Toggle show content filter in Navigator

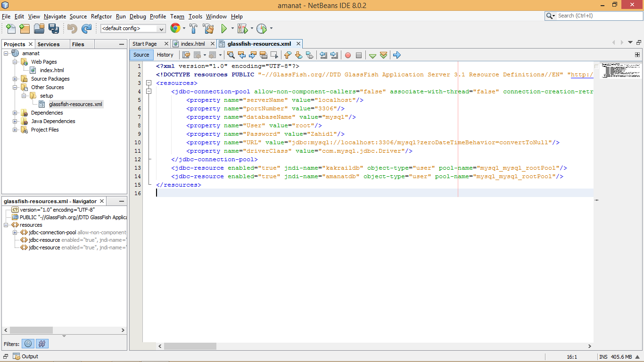(x=42, y=344)
